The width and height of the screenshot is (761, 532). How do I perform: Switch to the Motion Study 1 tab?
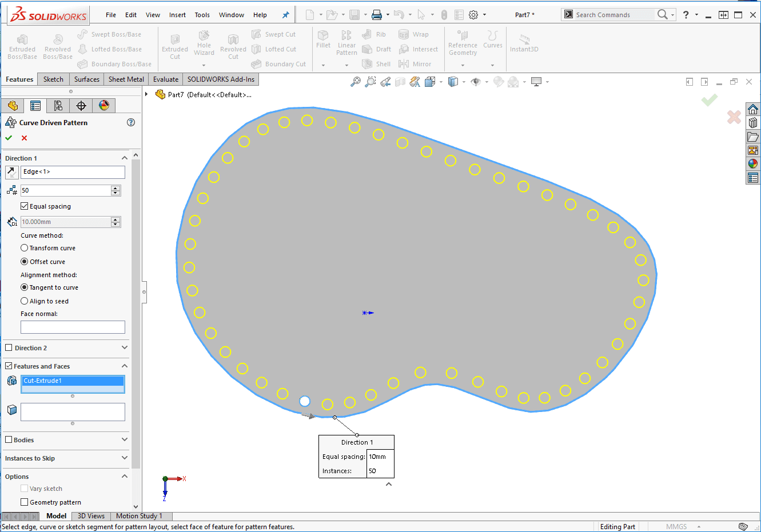139,516
